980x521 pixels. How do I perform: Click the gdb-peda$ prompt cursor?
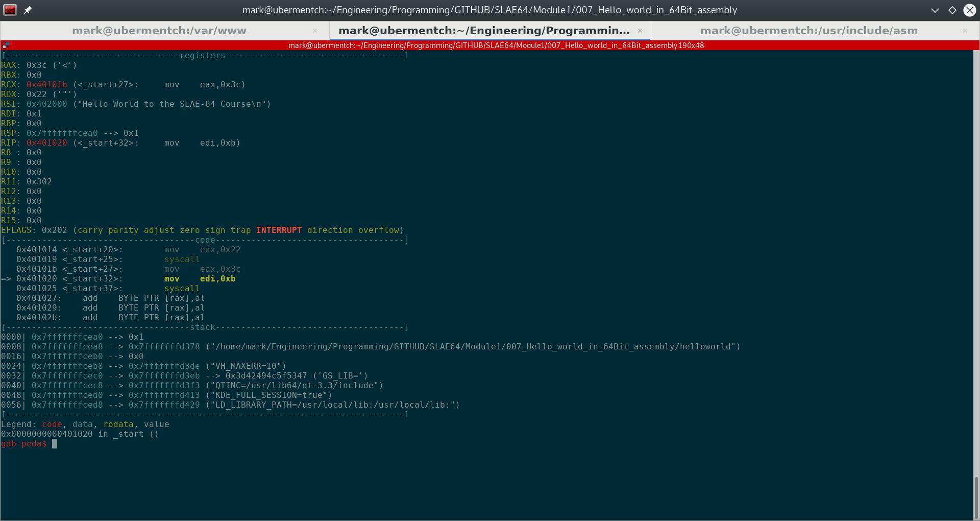click(x=55, y=444)
